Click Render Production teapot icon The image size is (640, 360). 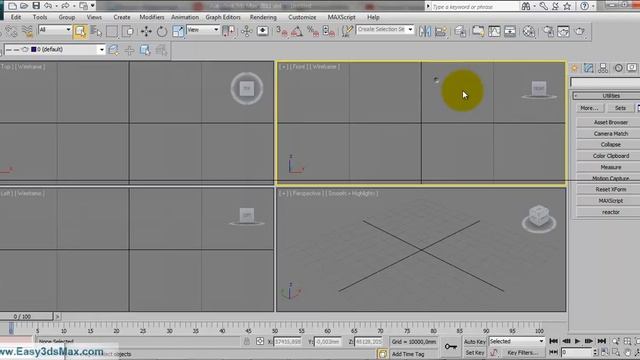pyautogui.click(x=580, y=31)
